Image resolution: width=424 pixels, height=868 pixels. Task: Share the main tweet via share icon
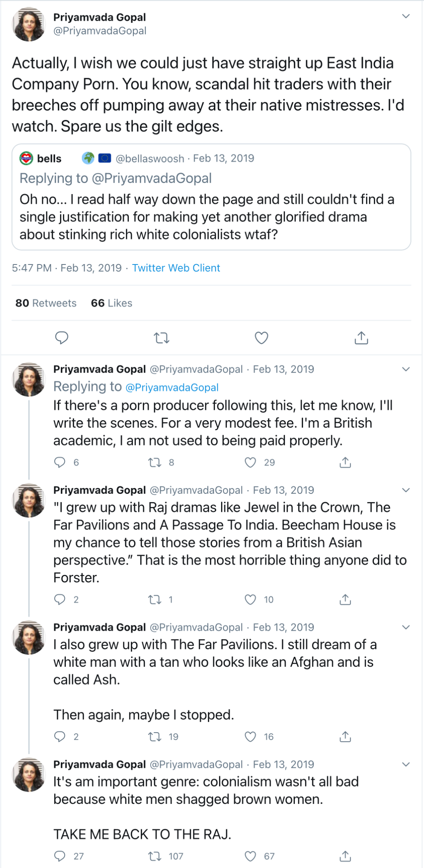[361, 338]
